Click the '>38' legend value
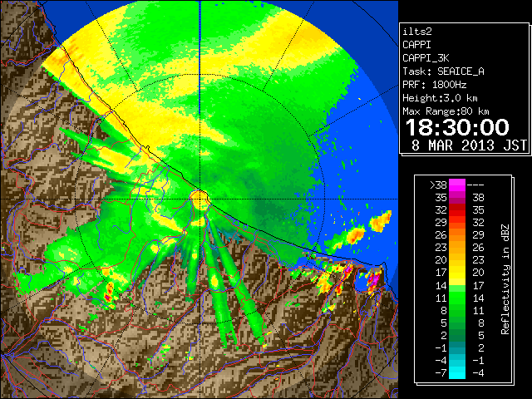Viewport: 532px width, 399px height. tap(438, 185)
